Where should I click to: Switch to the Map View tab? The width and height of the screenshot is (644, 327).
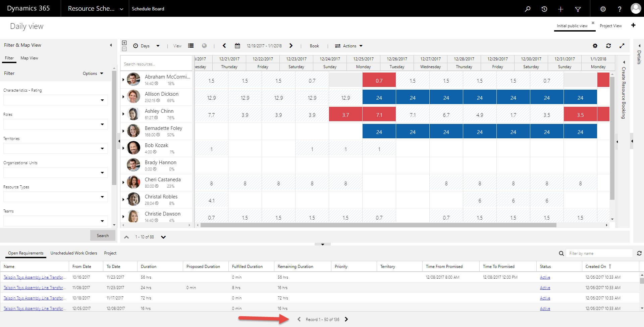coord(29,58)
